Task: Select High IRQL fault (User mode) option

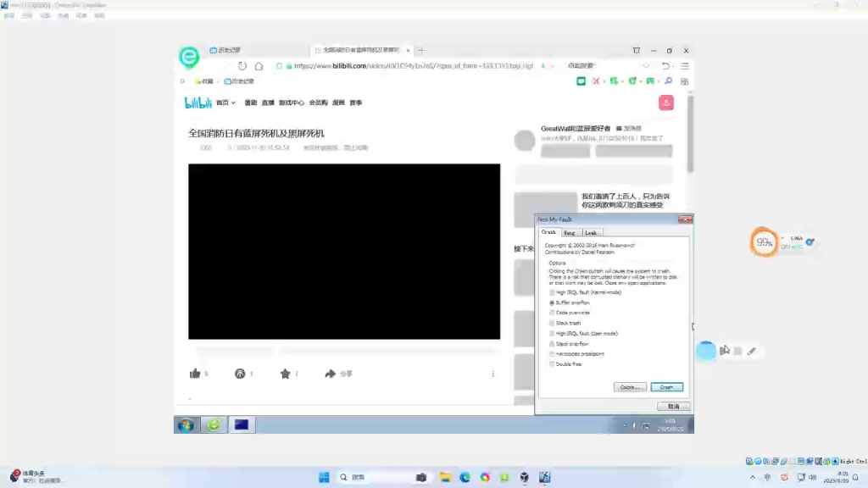Action: (x=583, y=334)
